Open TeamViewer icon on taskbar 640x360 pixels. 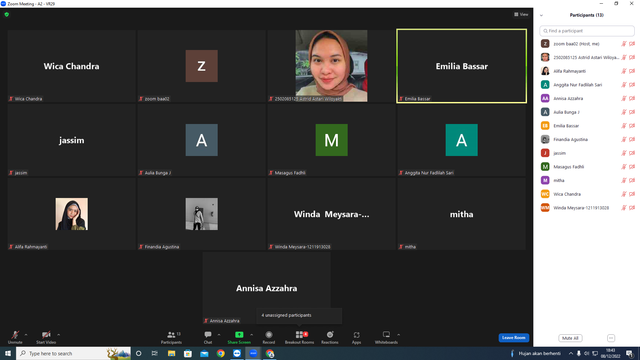click(x=237, y=353)
